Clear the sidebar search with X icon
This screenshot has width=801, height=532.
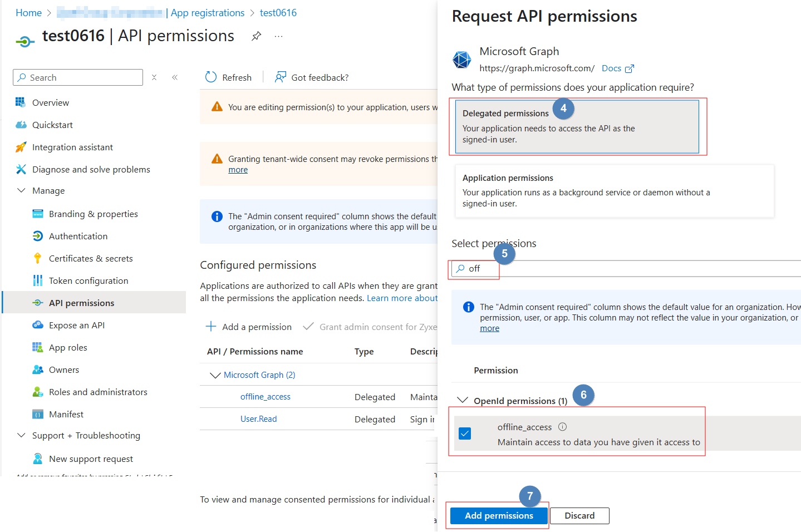pyautogui.click(x=154, y=77)
